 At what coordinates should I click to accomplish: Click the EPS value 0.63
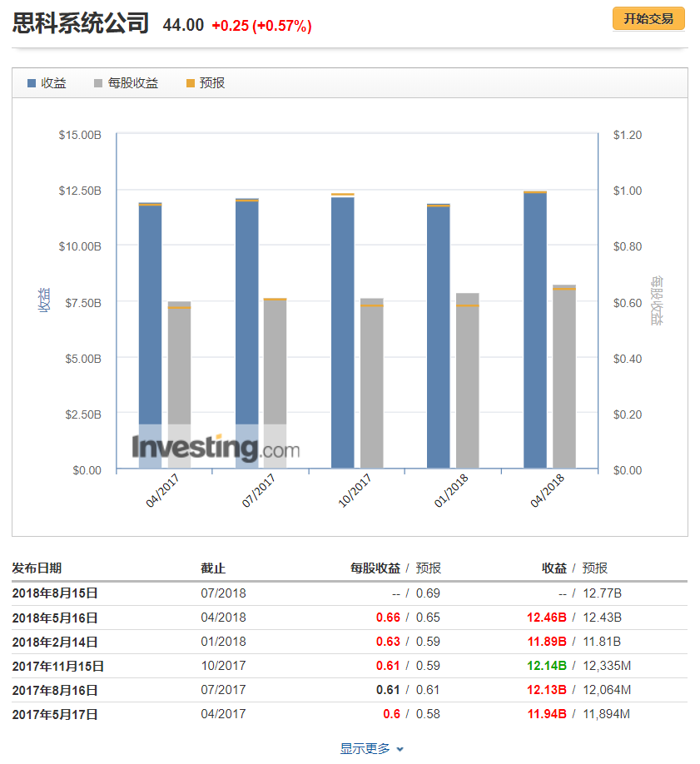(x=388, y=642)
